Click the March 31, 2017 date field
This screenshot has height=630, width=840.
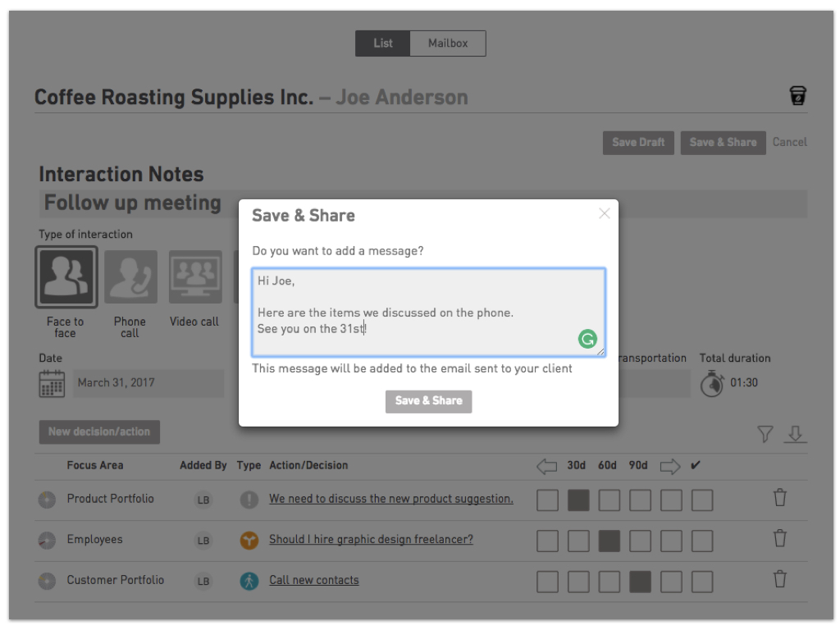pyautogui.click(x=148, y=383)
